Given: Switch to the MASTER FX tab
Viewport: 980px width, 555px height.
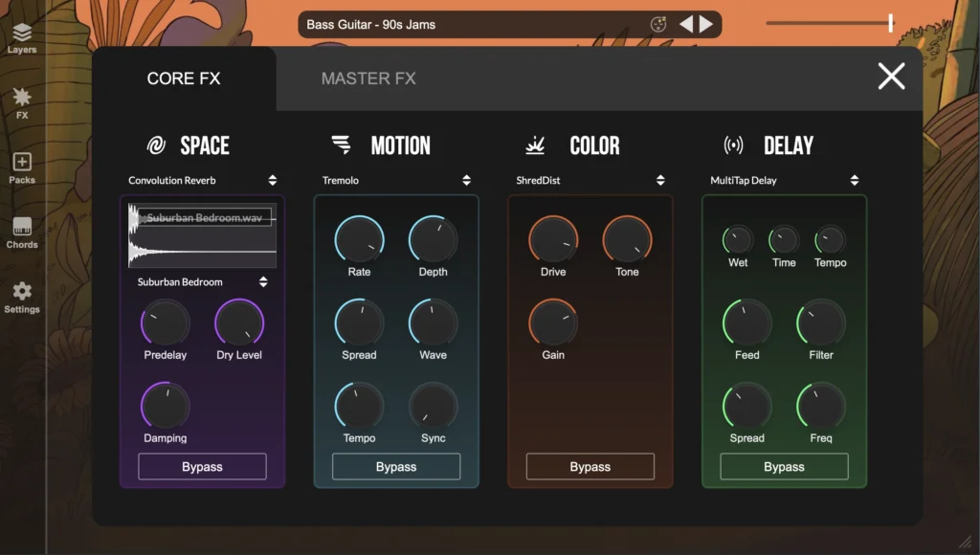Looking at the screenshot, I should click(368, 78).
